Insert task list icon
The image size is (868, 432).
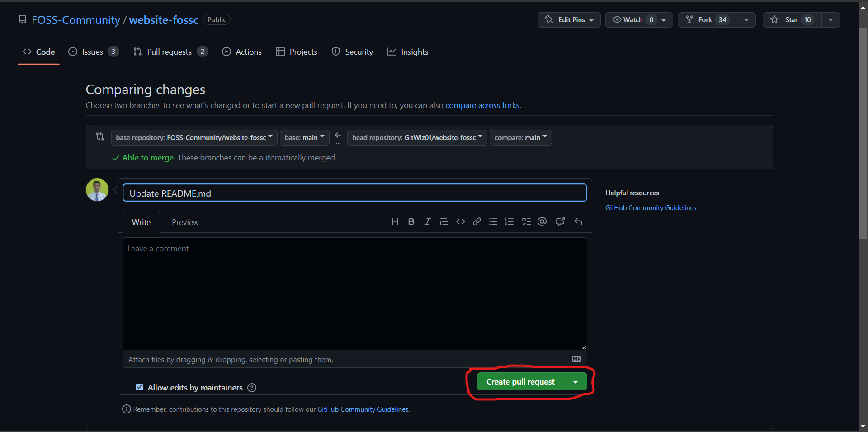pyautogui.click(x=526, y=221)
